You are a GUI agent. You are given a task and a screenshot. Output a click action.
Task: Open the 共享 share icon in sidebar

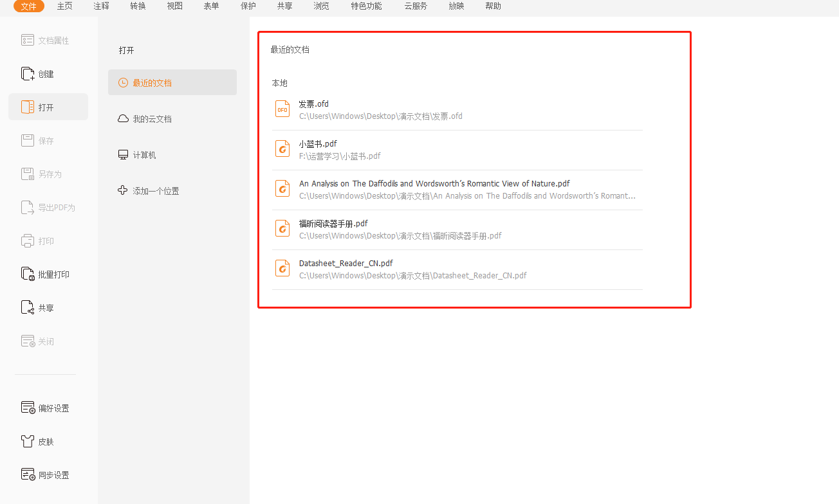tap(28, 308)
